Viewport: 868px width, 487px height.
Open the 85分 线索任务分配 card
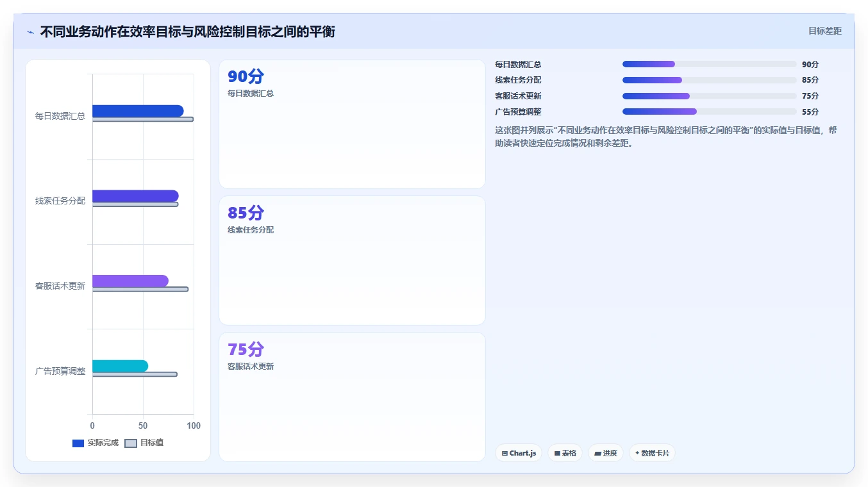coord(352,261)
